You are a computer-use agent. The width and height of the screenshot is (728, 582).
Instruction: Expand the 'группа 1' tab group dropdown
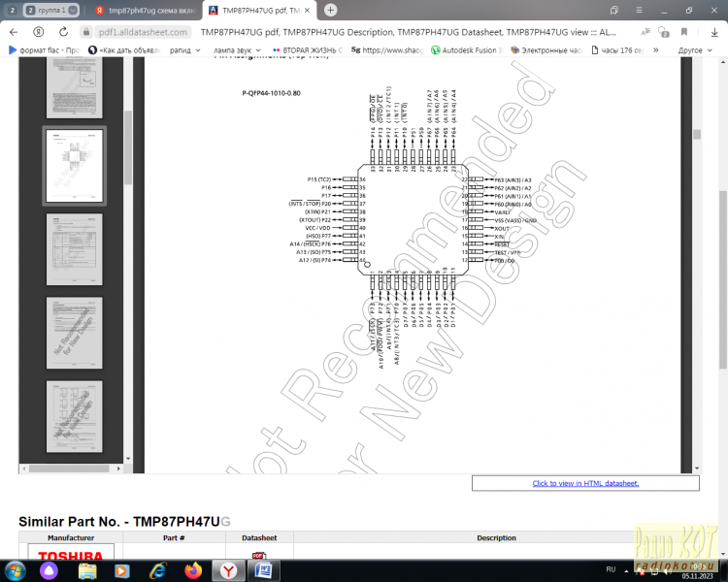(73, 10)
